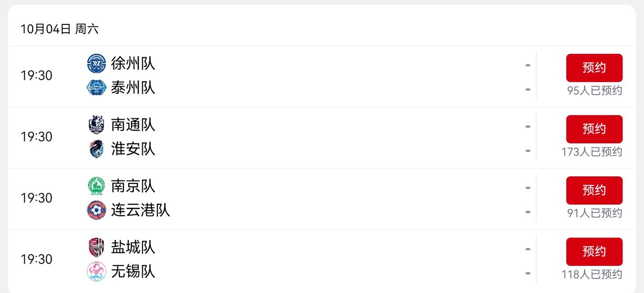644x293 pixels.
Task: Click the Huai'an team (淮安队) logo
Action: (x=97, y=149)
